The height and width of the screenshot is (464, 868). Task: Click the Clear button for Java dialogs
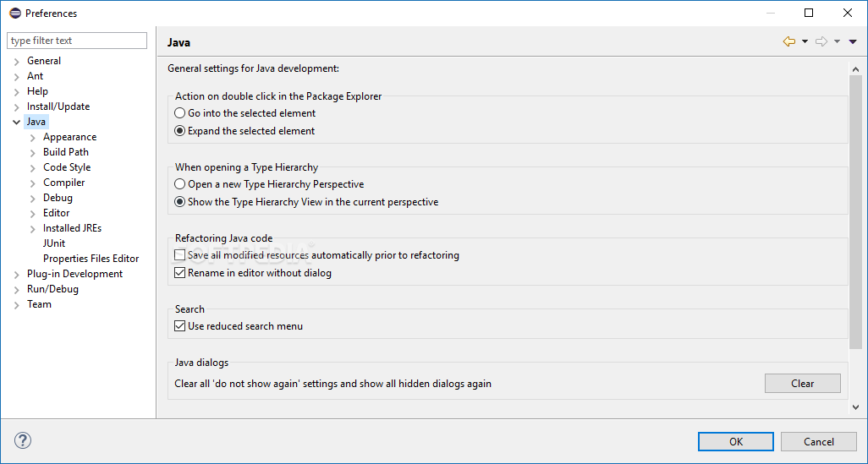click(803, 383)
